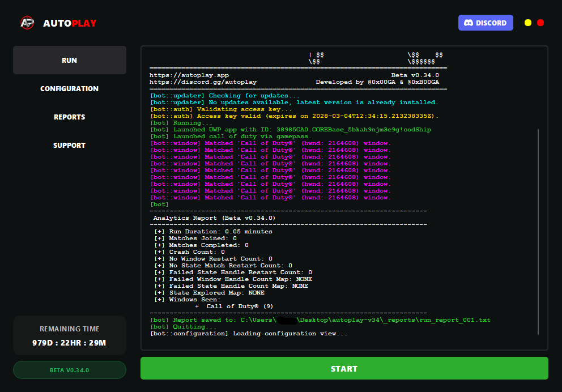Click the yellow status dot
The width and height of the screenshot is (562, 392).
click(x=527, y=22)
